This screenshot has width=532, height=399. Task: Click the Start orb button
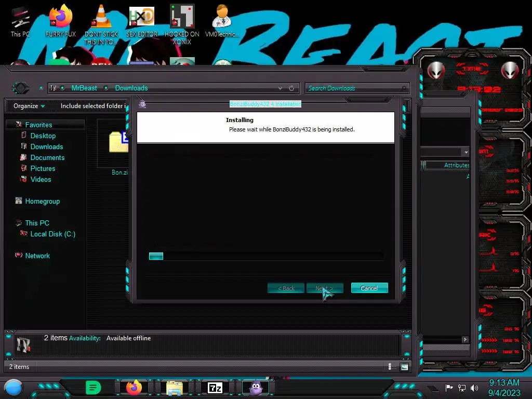(x=14, y=388)
